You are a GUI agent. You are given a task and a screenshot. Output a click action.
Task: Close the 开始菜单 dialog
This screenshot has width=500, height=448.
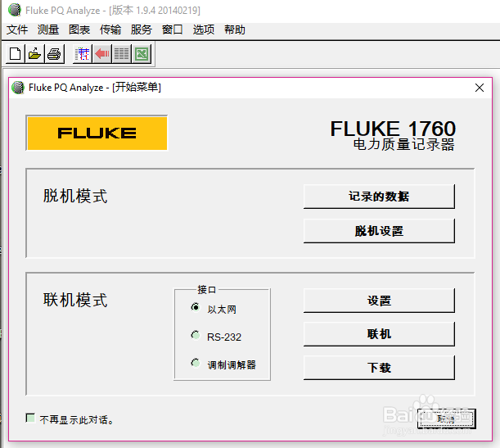(480, 88)
